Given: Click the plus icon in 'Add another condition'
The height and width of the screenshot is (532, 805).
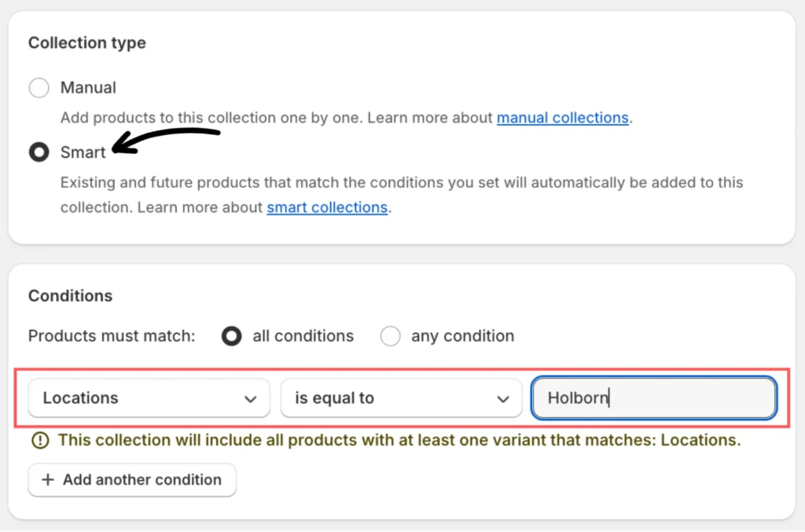Looking at the screenshot, I should pos(48,479).
